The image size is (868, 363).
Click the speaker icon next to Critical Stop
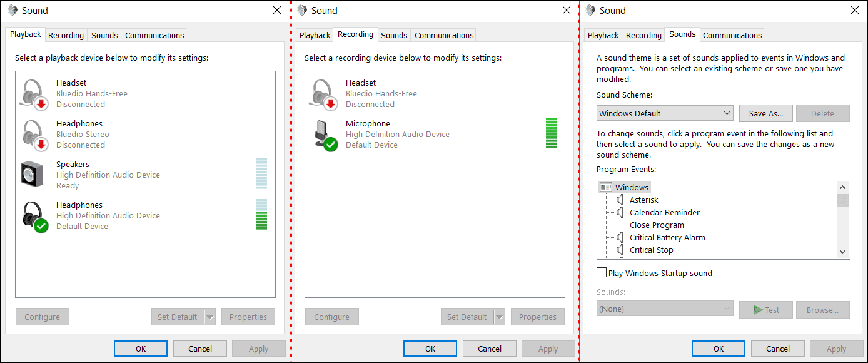click(x=620, y=250)
